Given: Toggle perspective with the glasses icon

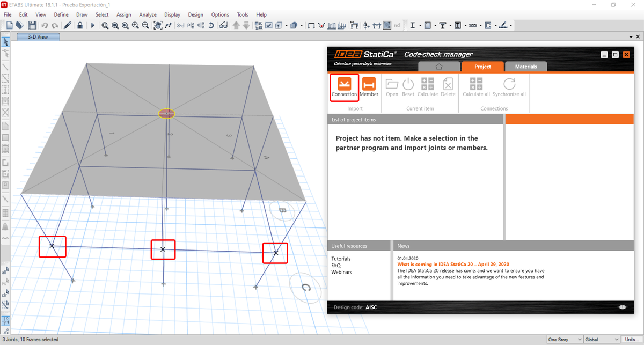Looking at the screenshot, I should tap(223, 25).
